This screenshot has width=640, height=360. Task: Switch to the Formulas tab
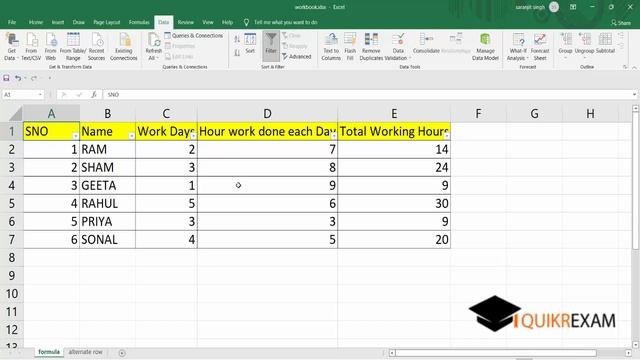click(x=139, y=22)
